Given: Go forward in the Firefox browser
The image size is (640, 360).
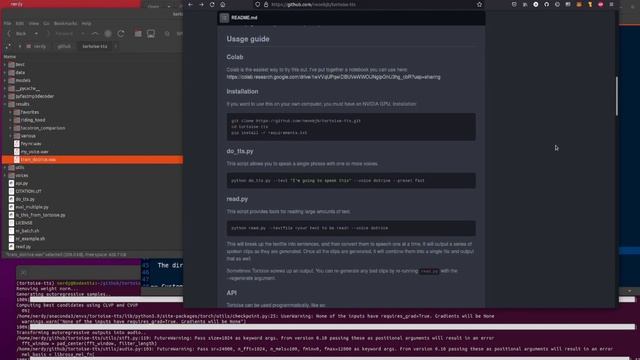Looking at the screenshot, I should [201, 4].
